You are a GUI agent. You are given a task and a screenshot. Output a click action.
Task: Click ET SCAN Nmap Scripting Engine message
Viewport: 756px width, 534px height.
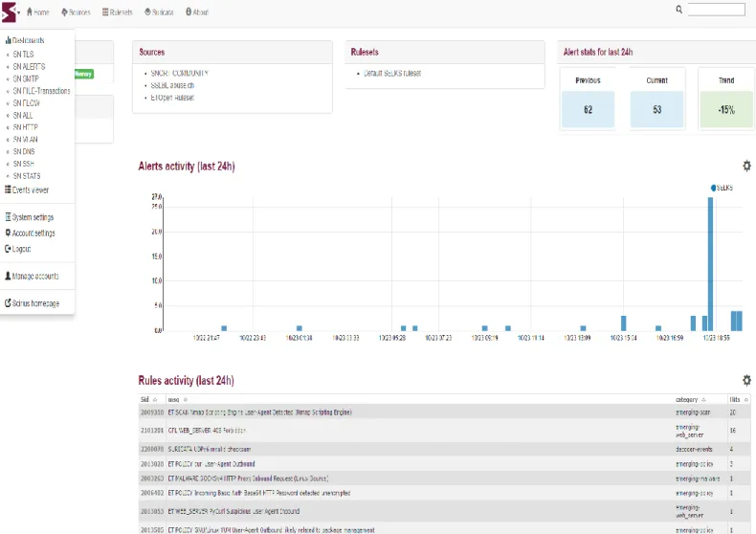pos(260,412)
